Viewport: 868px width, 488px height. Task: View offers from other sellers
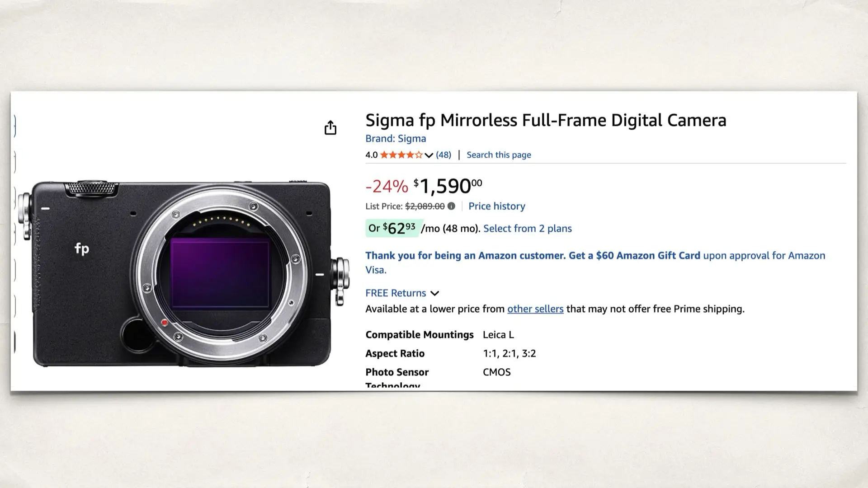(x=535, y=309)
